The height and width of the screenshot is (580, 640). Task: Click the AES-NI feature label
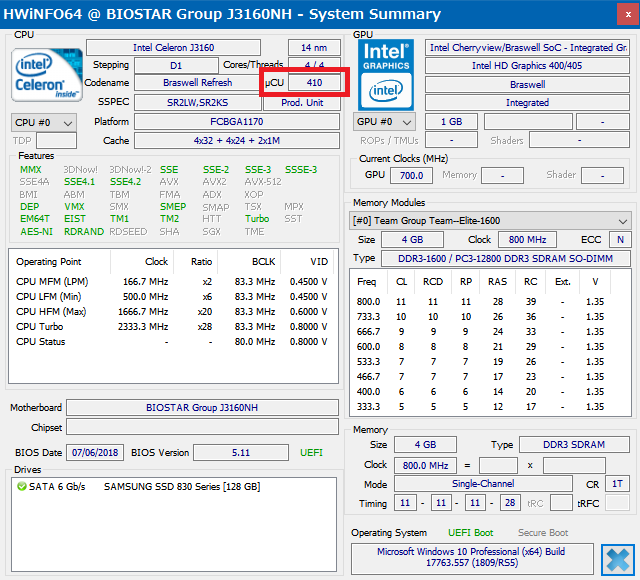coord(36,231)
